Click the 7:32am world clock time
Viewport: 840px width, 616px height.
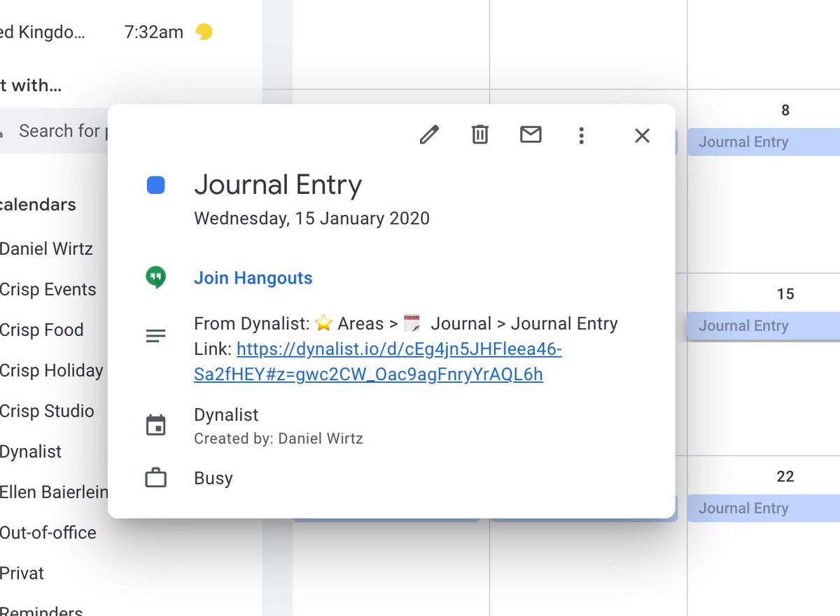[x=154, y=32]
